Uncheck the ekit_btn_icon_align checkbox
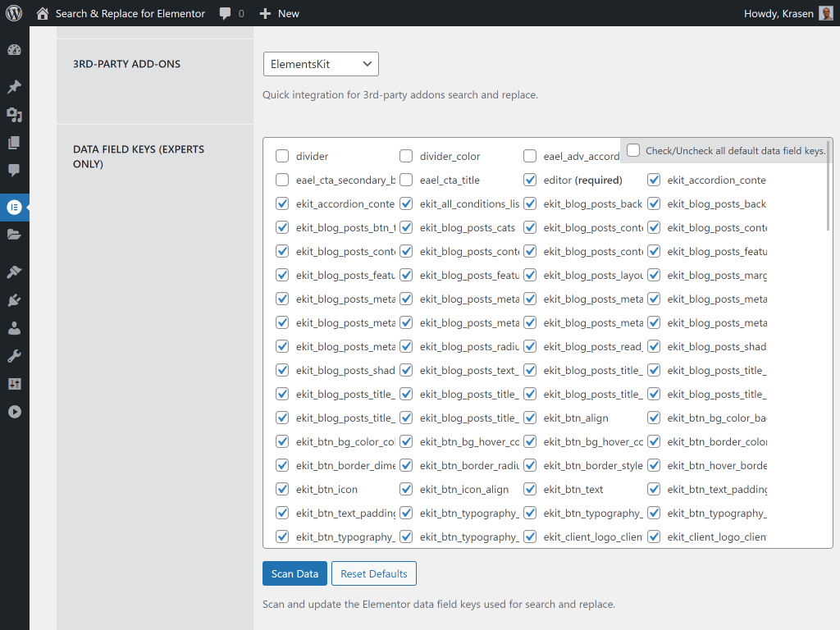 click(406, 489)
